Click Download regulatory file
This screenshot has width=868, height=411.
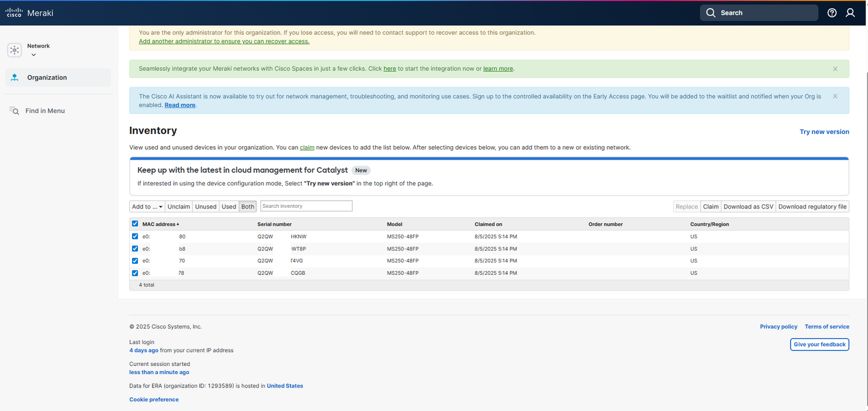click(812, 207)
